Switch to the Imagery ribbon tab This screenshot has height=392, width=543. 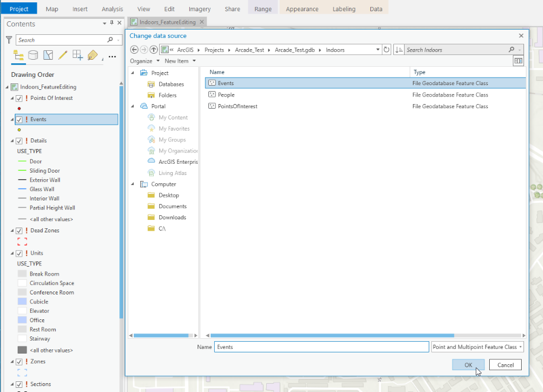[x=199, y=9]
